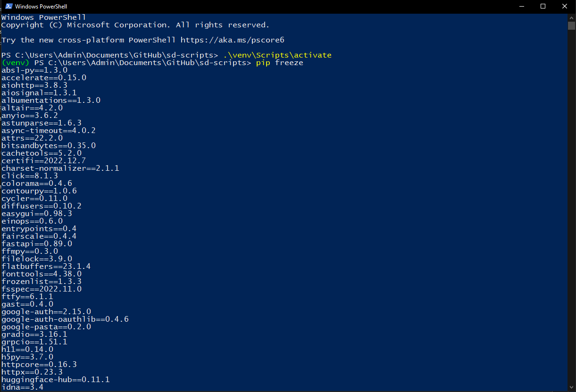Click the huggingface-hub==0.11.1 line
The image size is (576, 392).
point(56,379)
